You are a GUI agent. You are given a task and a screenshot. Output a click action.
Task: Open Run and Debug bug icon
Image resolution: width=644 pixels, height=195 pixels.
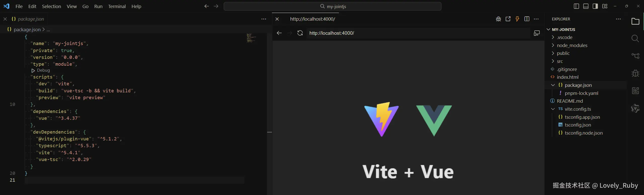(635, 73)
